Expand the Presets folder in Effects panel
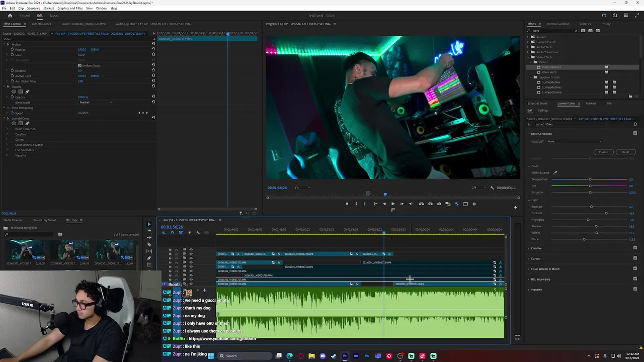The image size is (644, 362). (x=529, y=37)
